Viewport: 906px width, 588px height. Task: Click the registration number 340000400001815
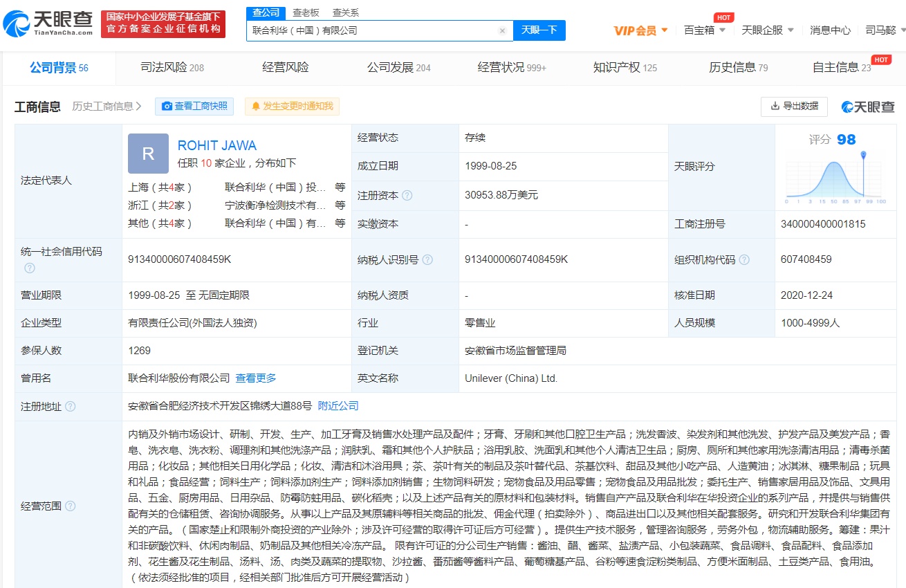click(823, 224)
